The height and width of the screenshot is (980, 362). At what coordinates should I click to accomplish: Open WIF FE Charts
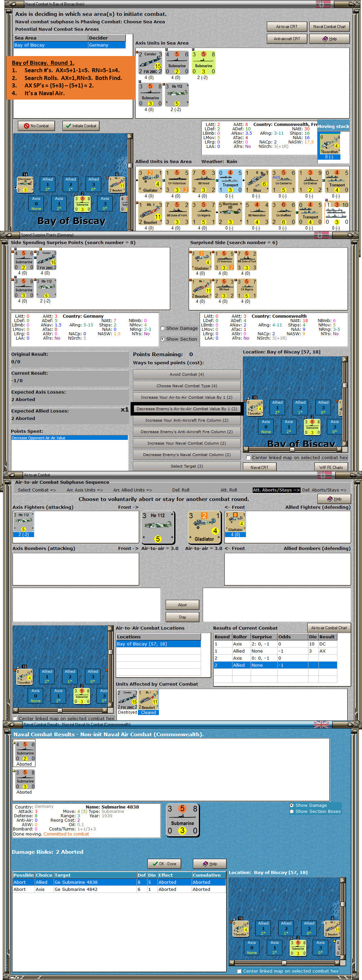point(331,467)
